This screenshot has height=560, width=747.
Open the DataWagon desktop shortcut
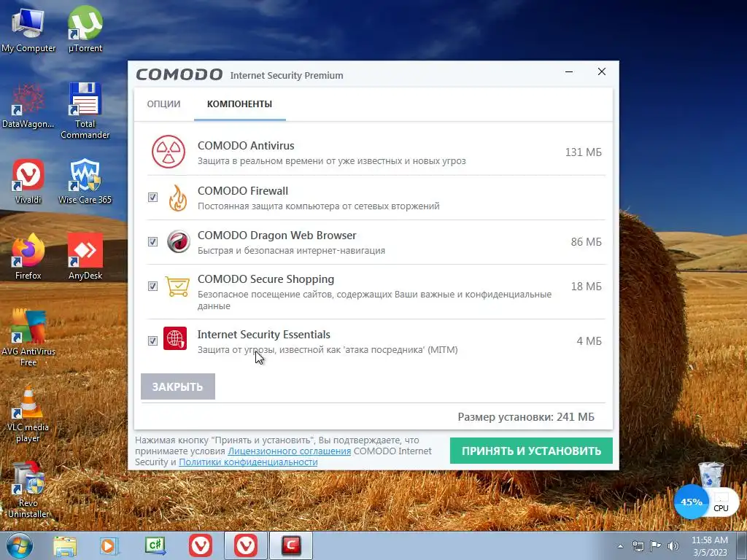pyautogui.click(x=28, y=106)
